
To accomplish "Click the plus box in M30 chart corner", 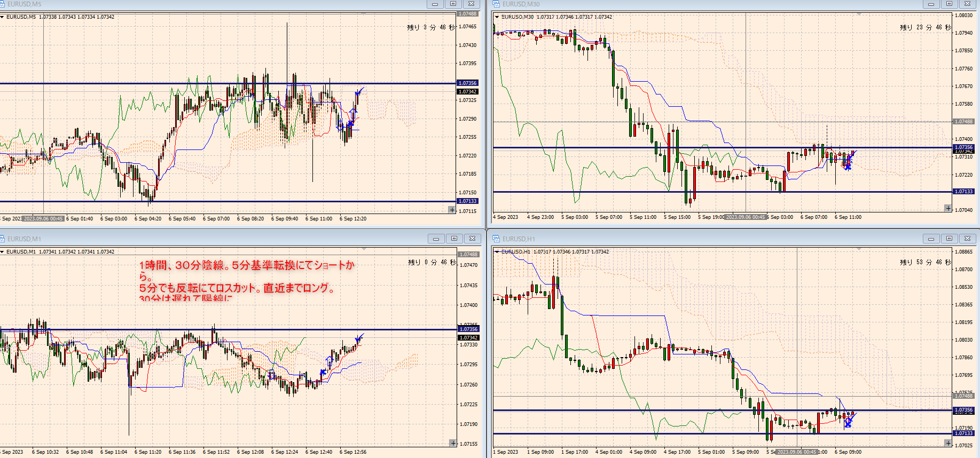I will click(x=948, y=208).
